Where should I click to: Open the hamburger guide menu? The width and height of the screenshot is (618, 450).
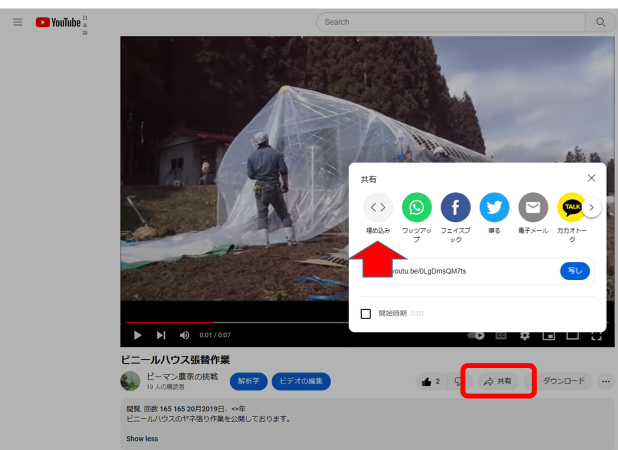17,22
